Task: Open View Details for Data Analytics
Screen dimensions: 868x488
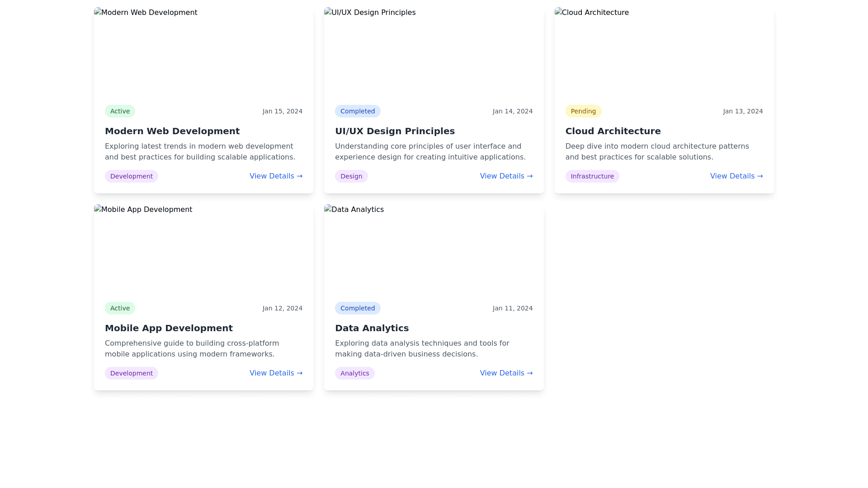Action: click(506, 373)
